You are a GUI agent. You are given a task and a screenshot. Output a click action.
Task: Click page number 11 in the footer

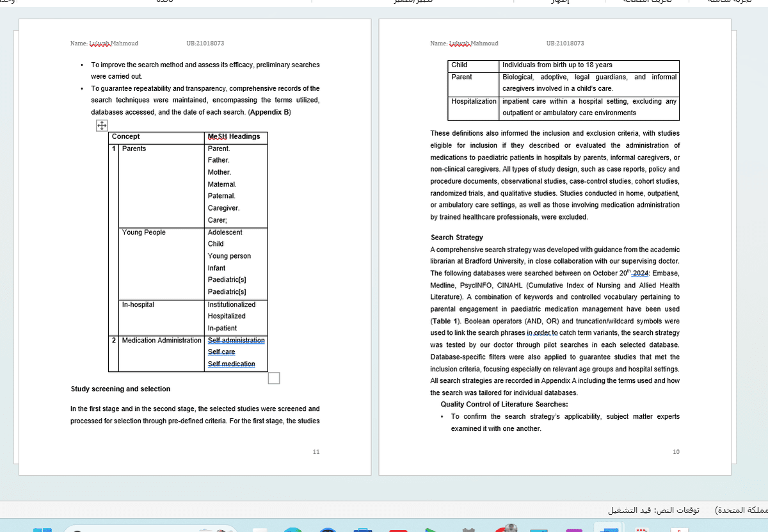316,452
